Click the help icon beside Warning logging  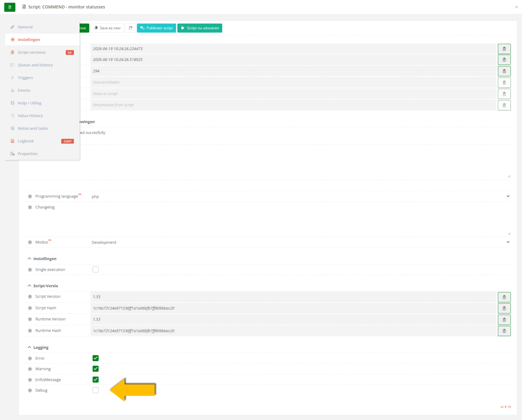click(x=30, y=369)
